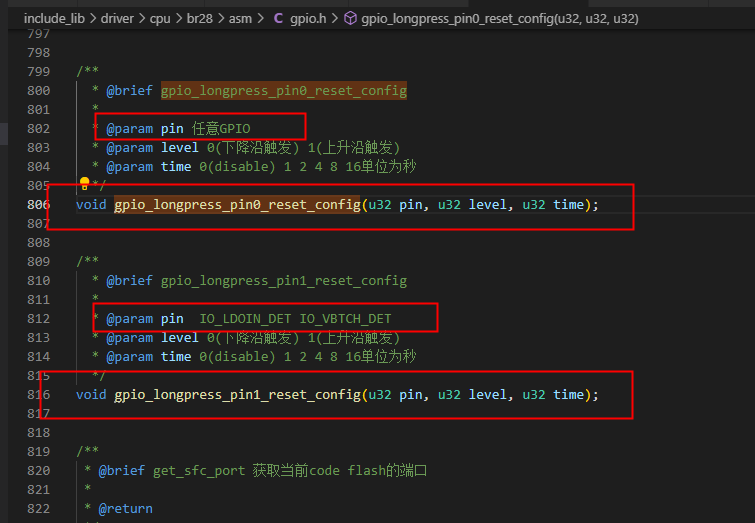This screenshot has width=755, height=523.
Task: Click '@return' tag on line 822
Action: pyautogui.click(x=126, y=509)
